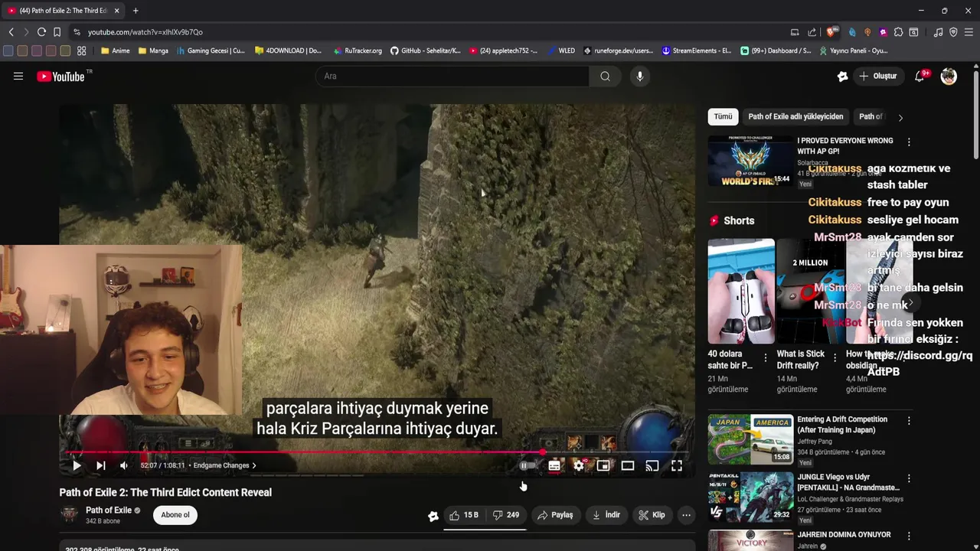Start voice search with microphone
The image size is (980, 551).
[640, 76]
